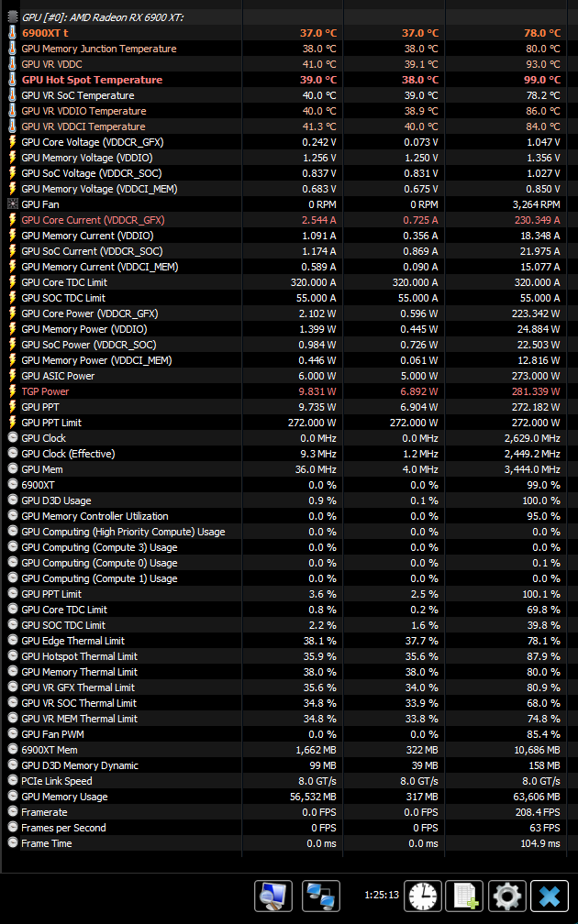
Task: Click lightning icon for GPU SoC Voltage (VDDCR_SOC)
Action: pyautogui.click(x=13, y=173)
